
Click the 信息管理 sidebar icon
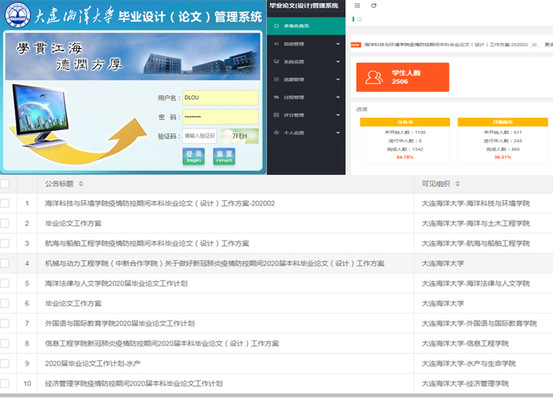tap(276, 44)
